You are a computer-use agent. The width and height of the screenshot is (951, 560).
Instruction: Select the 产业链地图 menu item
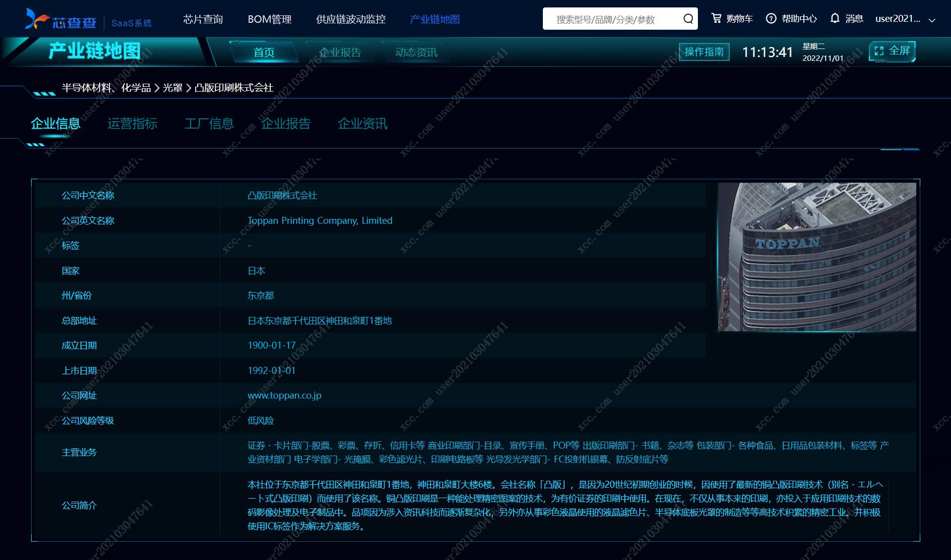pos(435,19)
